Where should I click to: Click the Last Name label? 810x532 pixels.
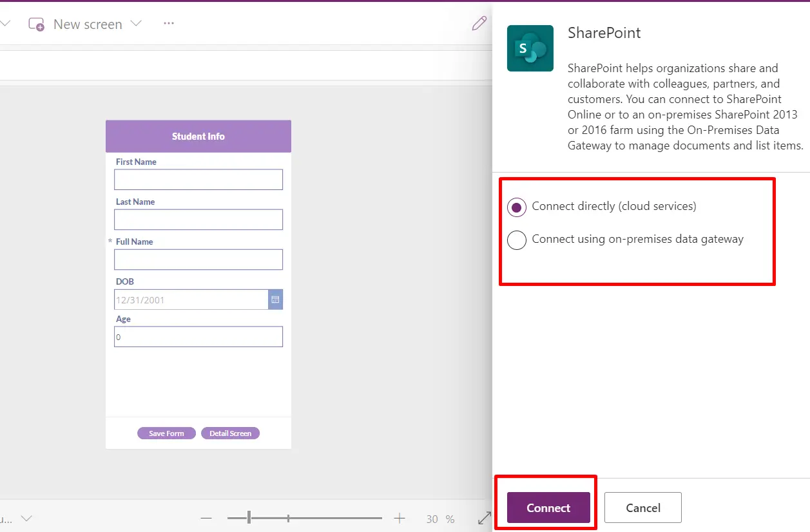[x=135, y=202]
